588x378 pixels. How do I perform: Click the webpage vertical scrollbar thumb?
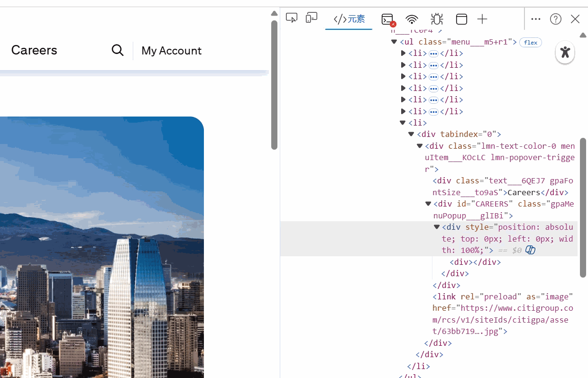274,85
